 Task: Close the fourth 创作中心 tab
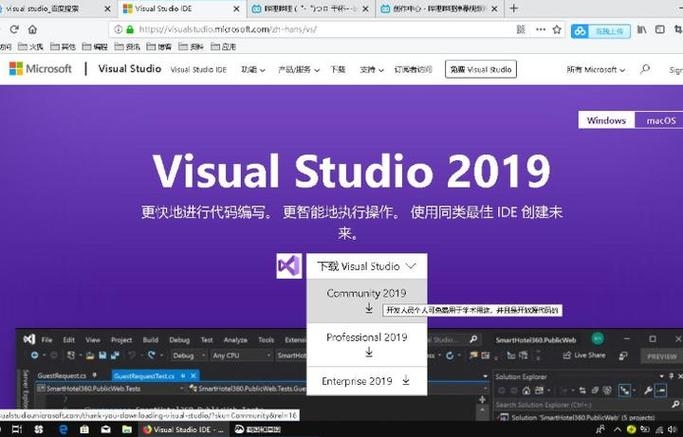(x=494, y=9)
